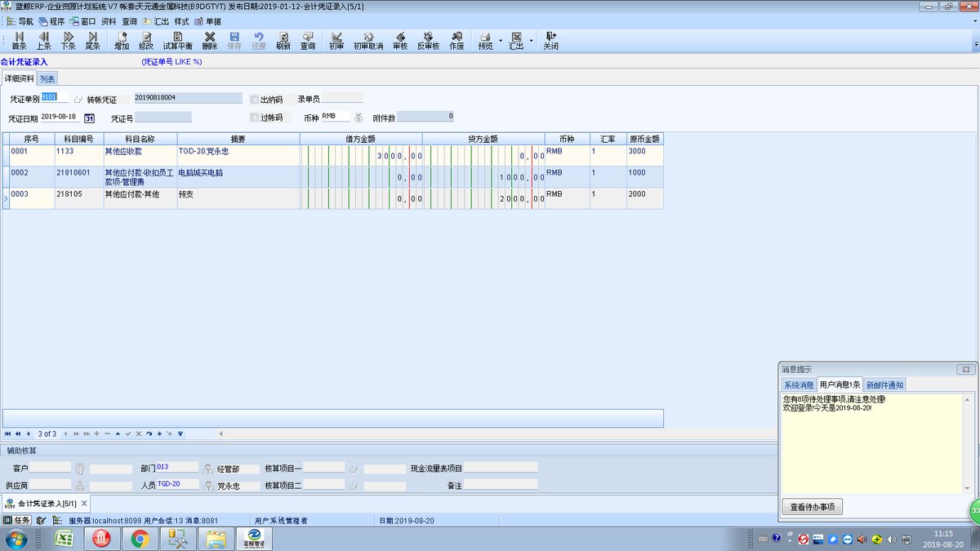This screenshot has height=551, width=980.
Task: Click the 查询 search toolbar icon
Action: tap(308, 41)
